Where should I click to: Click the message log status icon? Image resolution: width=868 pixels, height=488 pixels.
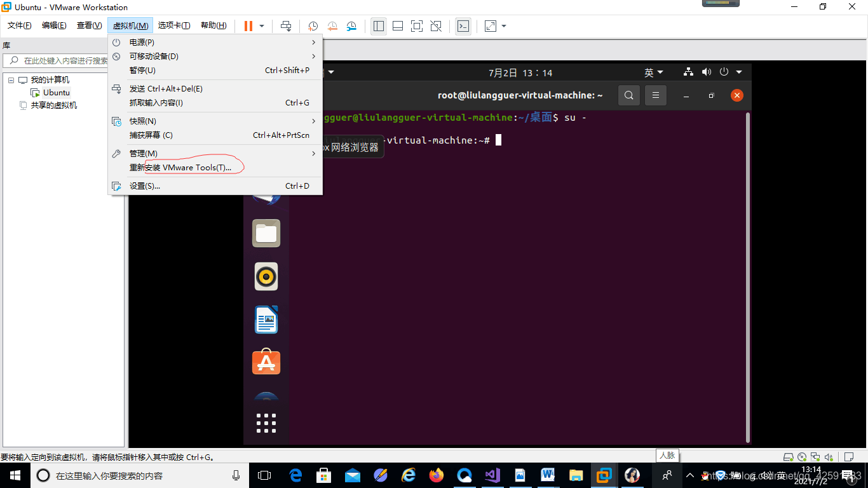pos(848,457)
